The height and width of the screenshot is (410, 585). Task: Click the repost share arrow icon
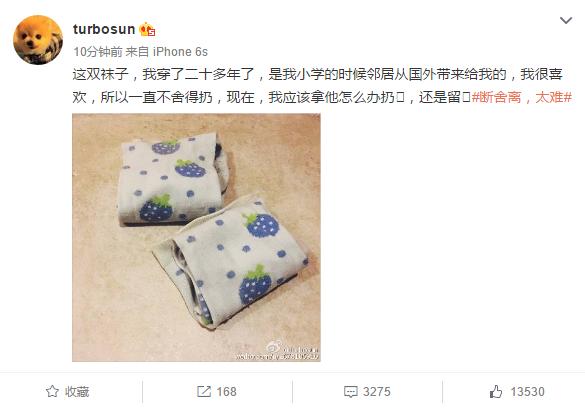204,391
